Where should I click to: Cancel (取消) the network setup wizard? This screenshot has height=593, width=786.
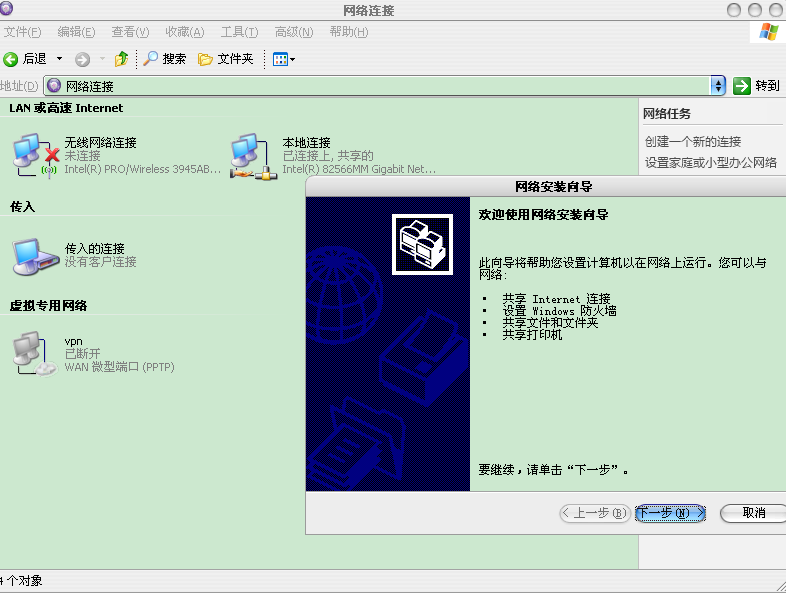pyautogui.click(x=754, y=513)
